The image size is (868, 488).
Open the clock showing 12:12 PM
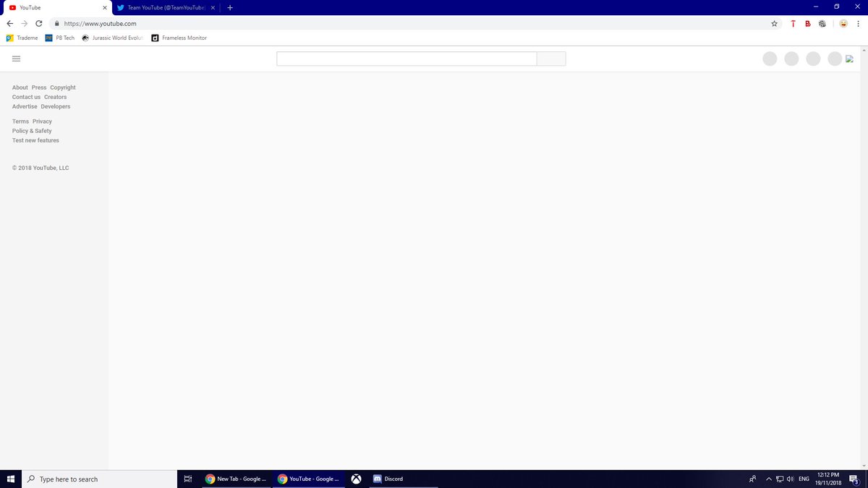[x=827, y=479]
